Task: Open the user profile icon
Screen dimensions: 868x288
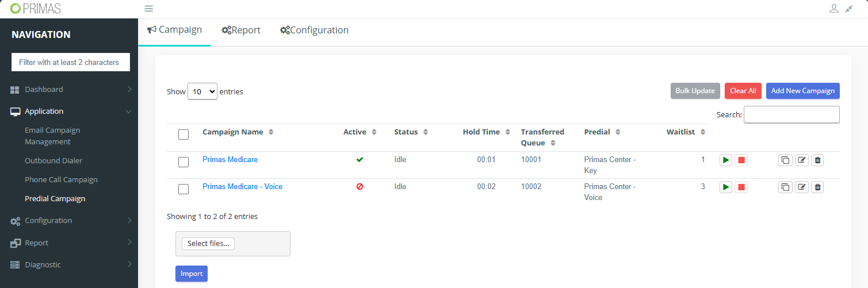Action: pyautogui.click(x=833, y=9)
